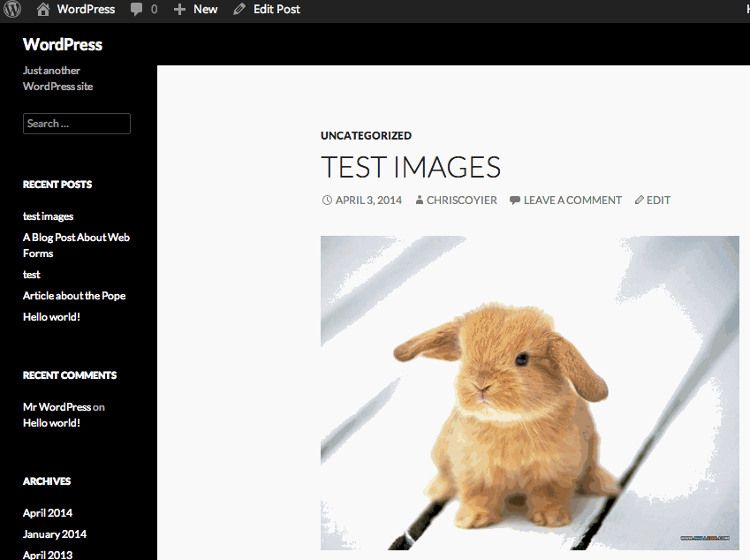Open 'Article about the Pope' post
This screenshot has height=560, width=750.
tap(74, 296)
